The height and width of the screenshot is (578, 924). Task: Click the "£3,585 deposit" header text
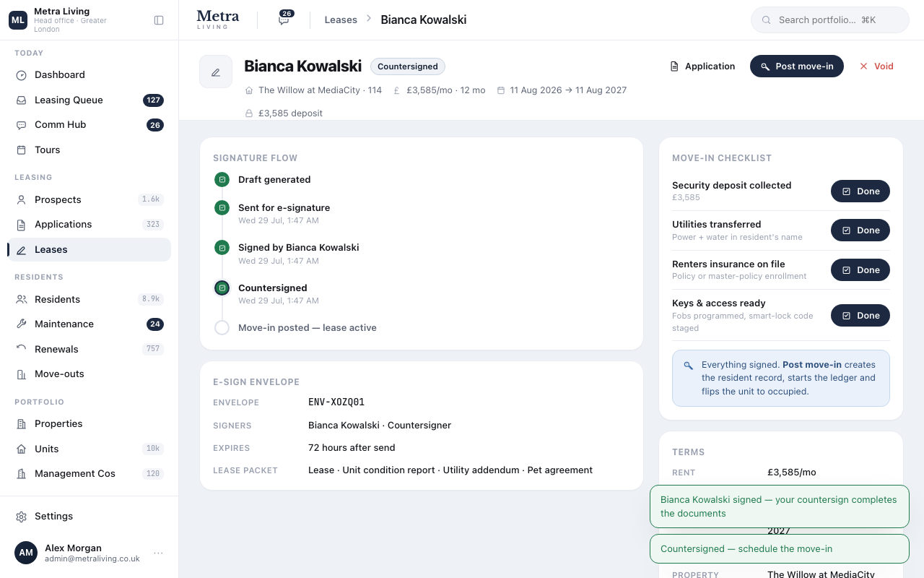(x=290, y=113)
